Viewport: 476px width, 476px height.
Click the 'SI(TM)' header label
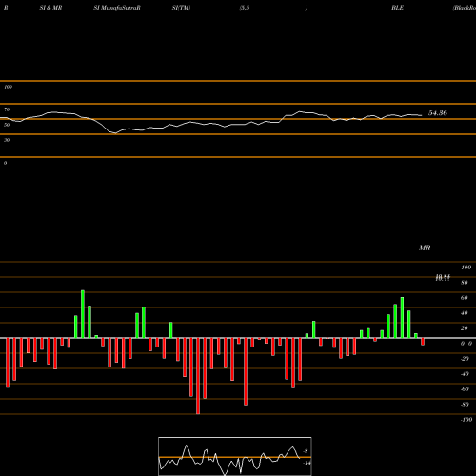pyautogui.click(x=181, y=8)
